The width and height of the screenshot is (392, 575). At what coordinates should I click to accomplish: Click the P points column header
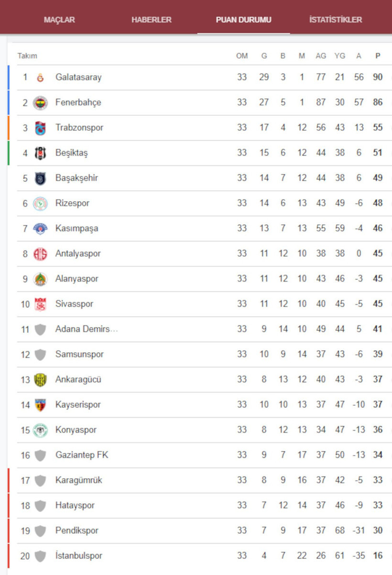(378, 56)
